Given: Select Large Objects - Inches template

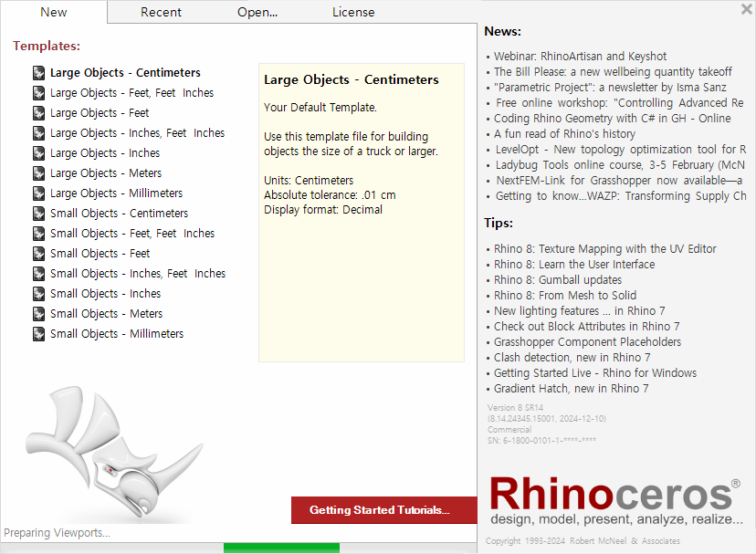Looking at the screenshot, I should pos(105,153).
